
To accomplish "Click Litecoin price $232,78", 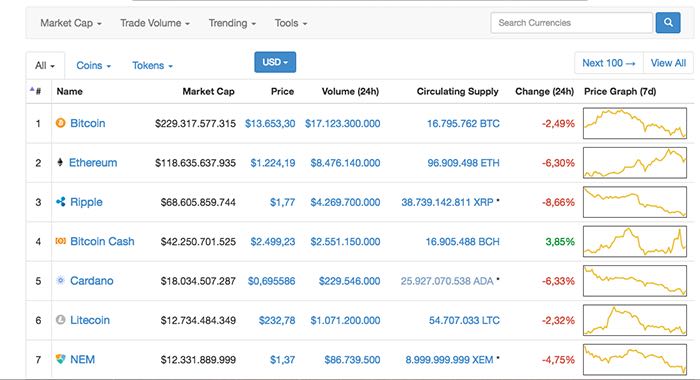I will click(277, 320).
